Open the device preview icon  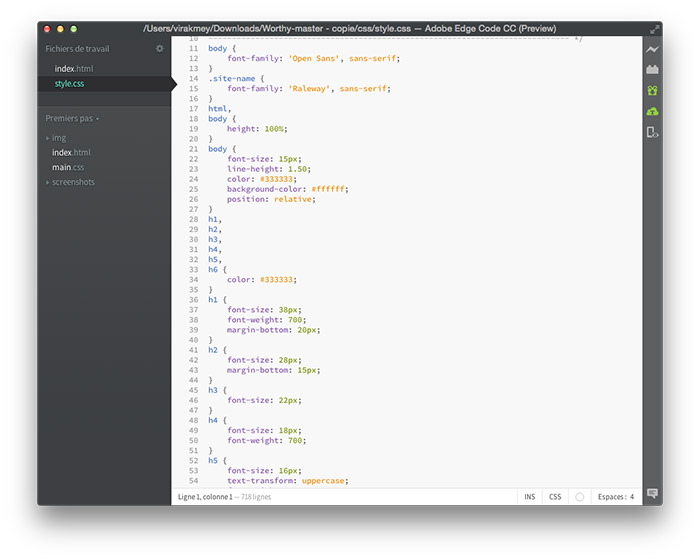click(x=652, y=133)
